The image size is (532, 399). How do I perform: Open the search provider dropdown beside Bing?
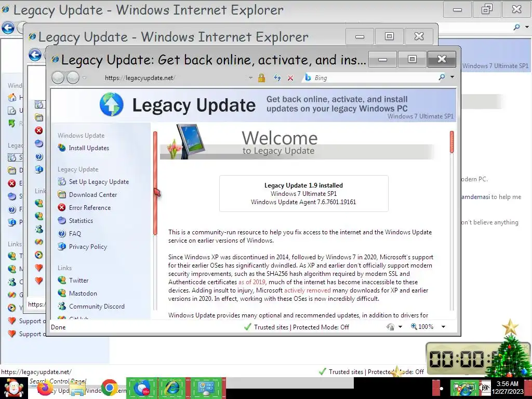pyautogui.click(x=452, y=77)
